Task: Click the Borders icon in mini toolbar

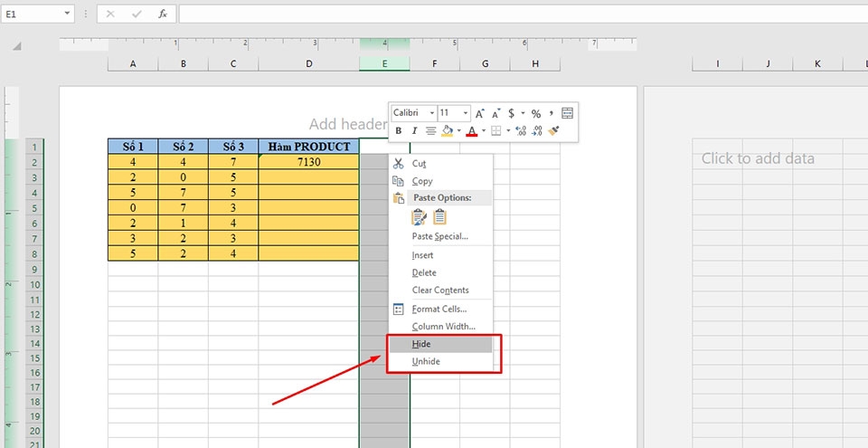Action: (496, 131)
